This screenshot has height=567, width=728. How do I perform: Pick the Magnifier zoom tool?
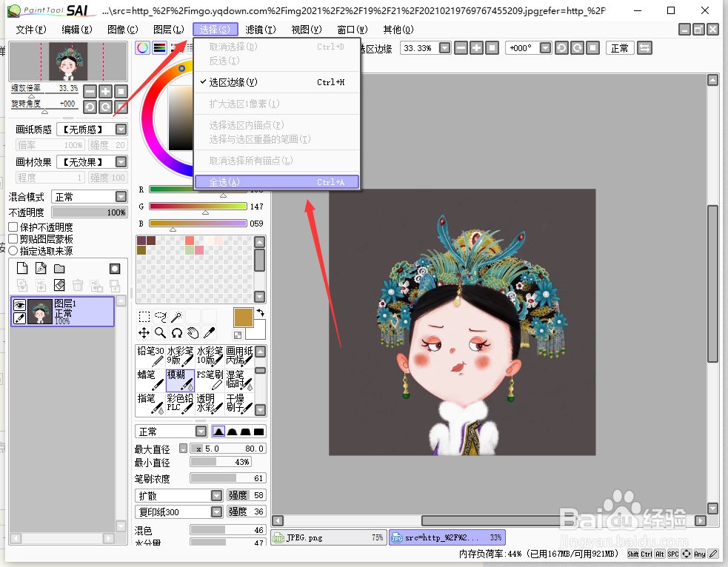160,333
